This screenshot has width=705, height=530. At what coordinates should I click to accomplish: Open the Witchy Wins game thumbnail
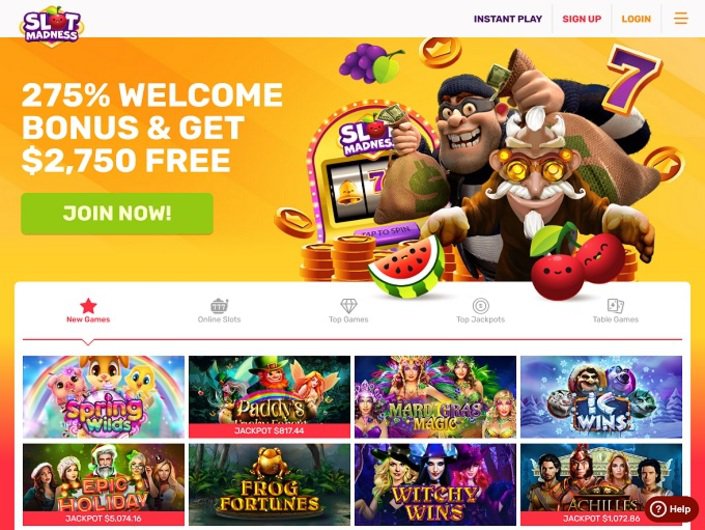coord(435,485)
